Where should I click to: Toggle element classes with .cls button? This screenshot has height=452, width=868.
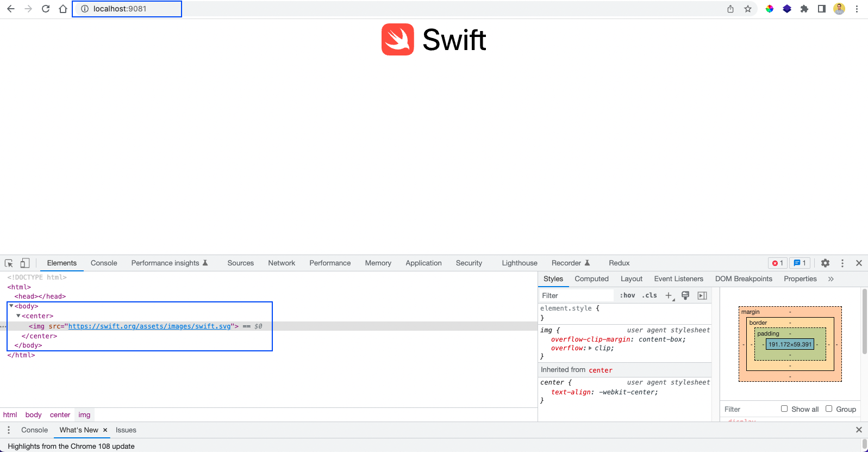pos(649,295)
